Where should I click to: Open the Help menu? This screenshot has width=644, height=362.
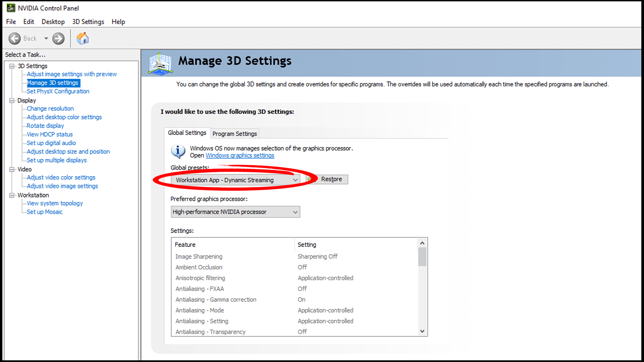118,22
